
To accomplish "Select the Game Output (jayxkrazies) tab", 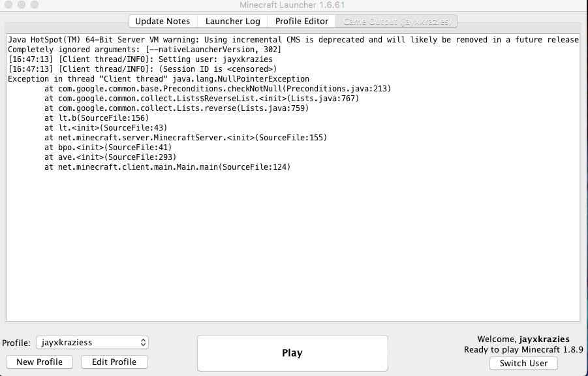I will click(x=396, y=22).
